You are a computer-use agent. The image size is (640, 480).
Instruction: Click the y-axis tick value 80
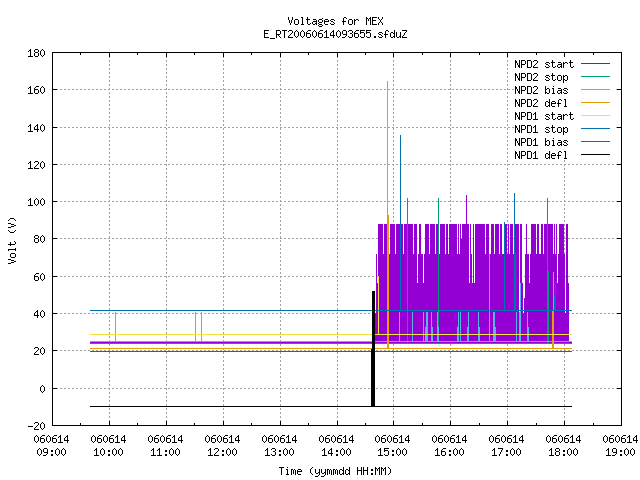pos(39,239)
